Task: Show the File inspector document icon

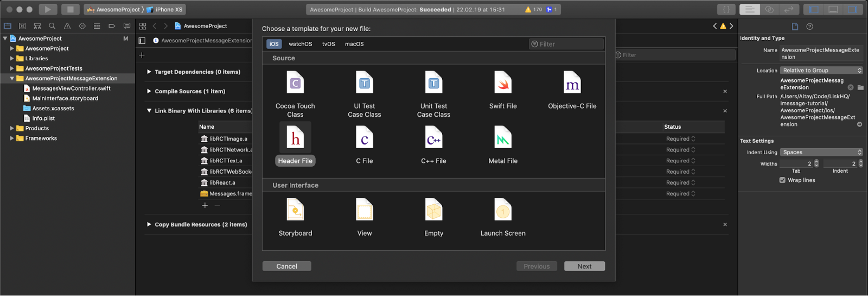Action: (795, 27)
